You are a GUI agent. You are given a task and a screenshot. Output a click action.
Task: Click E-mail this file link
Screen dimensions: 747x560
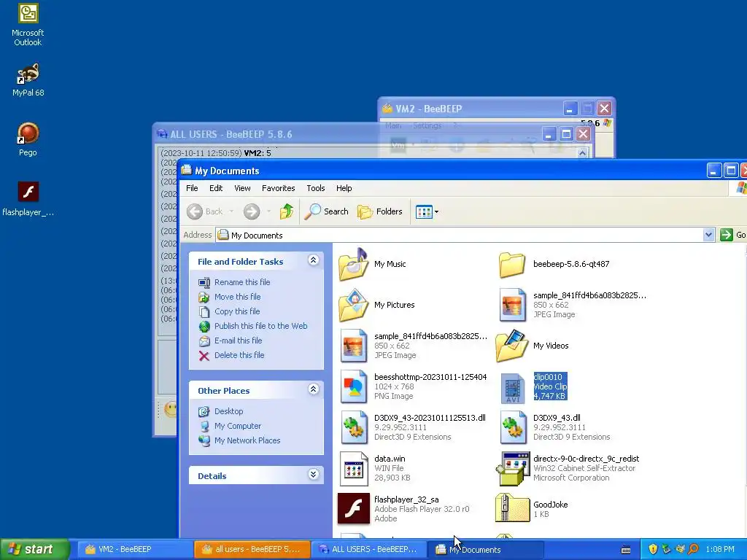[239, 341]
